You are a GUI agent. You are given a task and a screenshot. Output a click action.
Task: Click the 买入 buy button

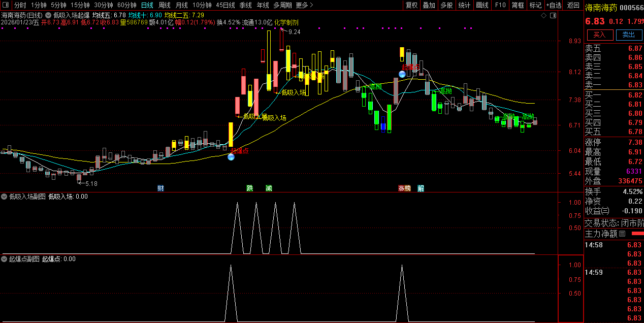(x=600, y=35)
